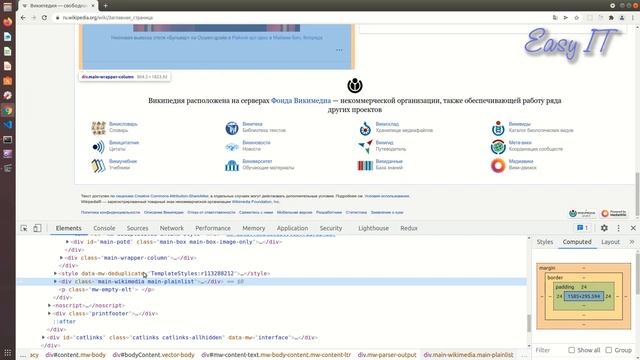640x360 pixels.
Task: Bookmark this page with star icon
Action: point(576,18)
